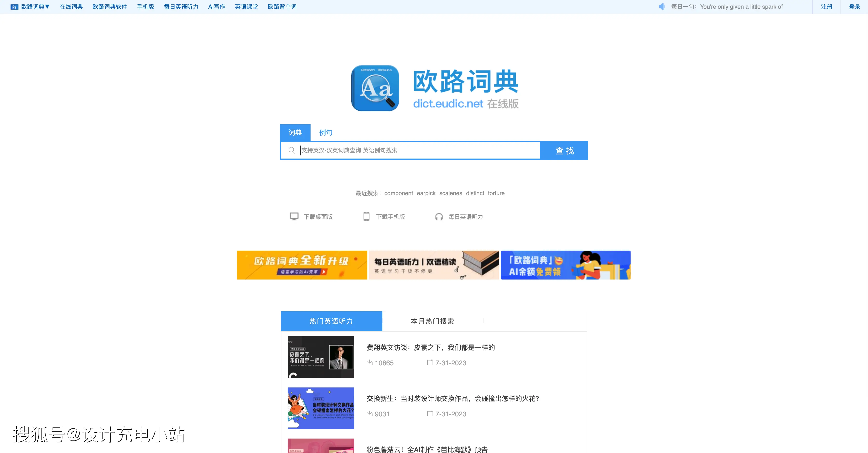Open 每日英语听力 in the top navigation

(181, 7)
